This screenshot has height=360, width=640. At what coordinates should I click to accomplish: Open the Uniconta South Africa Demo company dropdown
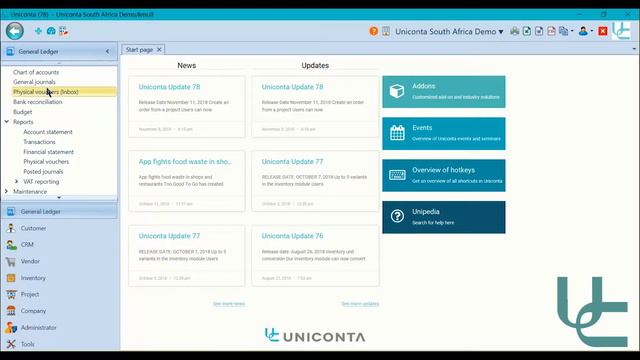(x=449, y=31)
